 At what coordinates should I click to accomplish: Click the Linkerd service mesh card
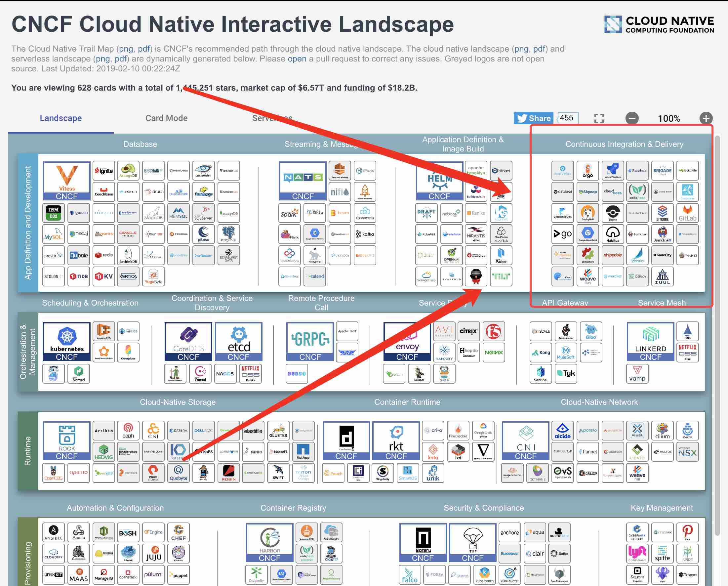[650, 341]
